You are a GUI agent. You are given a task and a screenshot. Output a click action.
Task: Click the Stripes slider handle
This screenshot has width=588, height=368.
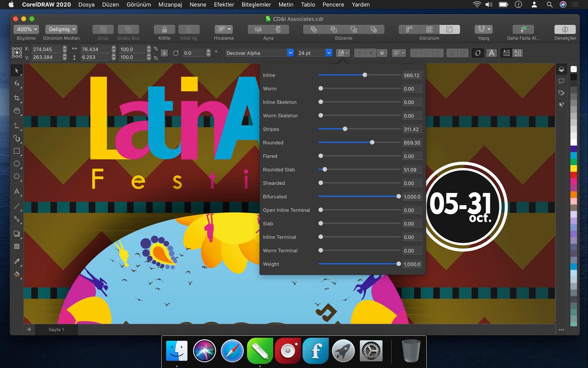(x=345, y=129)
